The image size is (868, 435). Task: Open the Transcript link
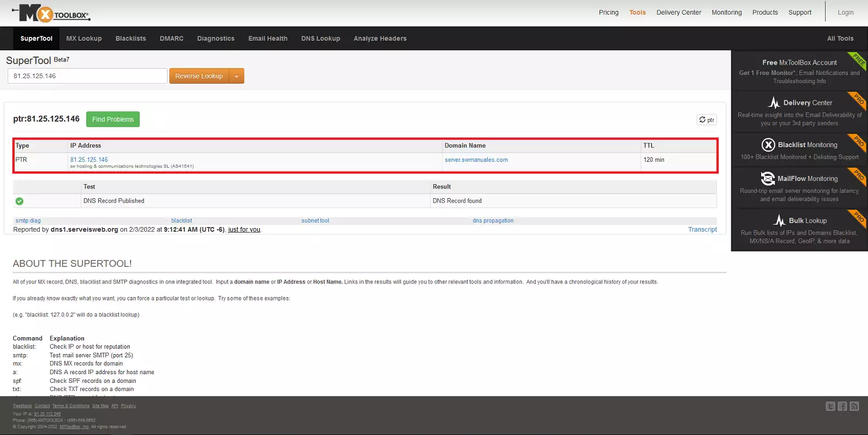pos(702,230)
